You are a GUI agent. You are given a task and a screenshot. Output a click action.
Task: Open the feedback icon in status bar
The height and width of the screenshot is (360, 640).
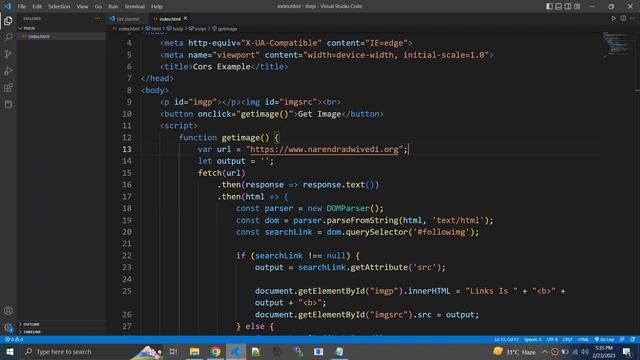[622, 340]
